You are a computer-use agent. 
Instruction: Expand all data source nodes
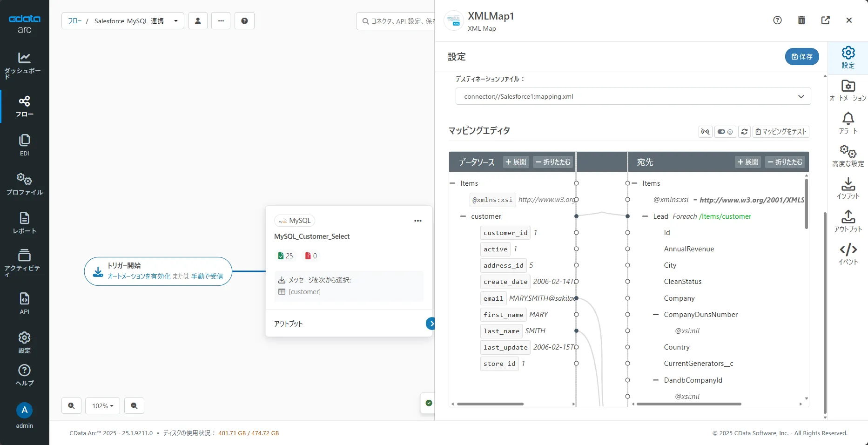click(x=516, y=162)
